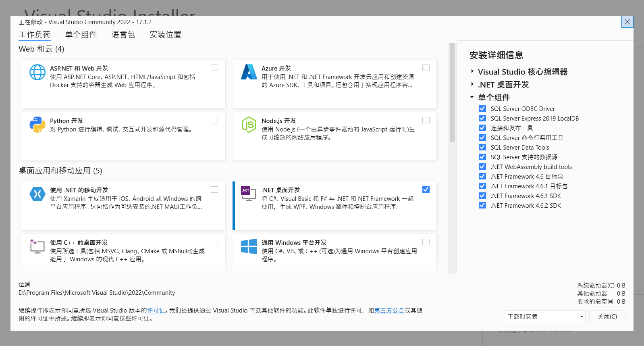Expand the .NET 桌面开发 details node
Image resolution: width=644 pixels, height=346 pixels.
pos(472,84)
